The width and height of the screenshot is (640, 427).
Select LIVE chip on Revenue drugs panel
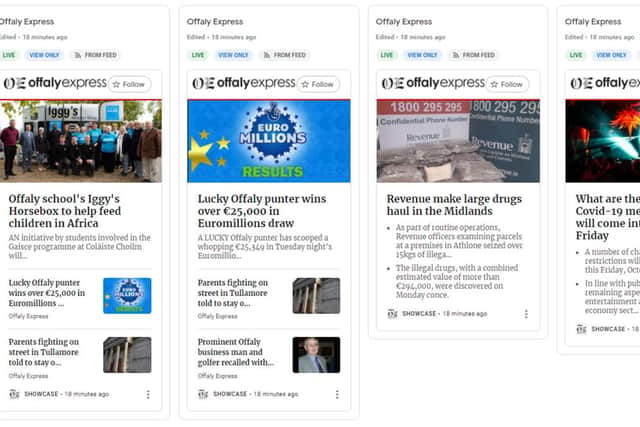click(387, 55)
